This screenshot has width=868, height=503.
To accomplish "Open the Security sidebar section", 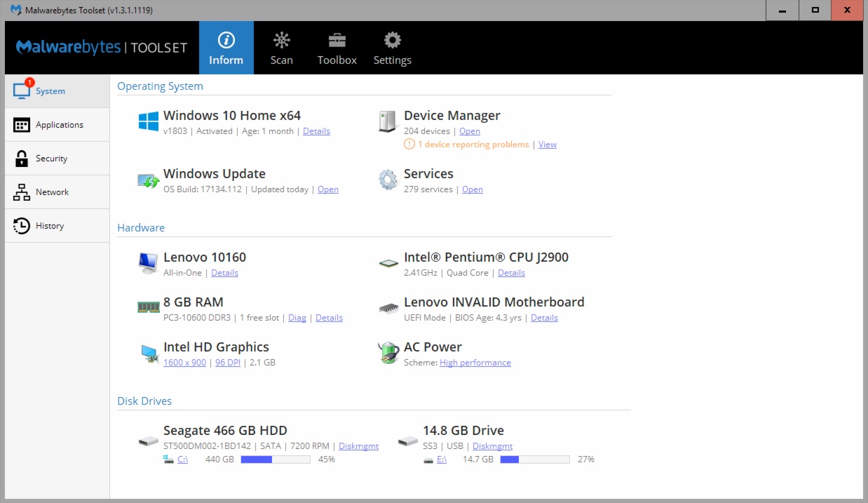I will tap(57, 159).
